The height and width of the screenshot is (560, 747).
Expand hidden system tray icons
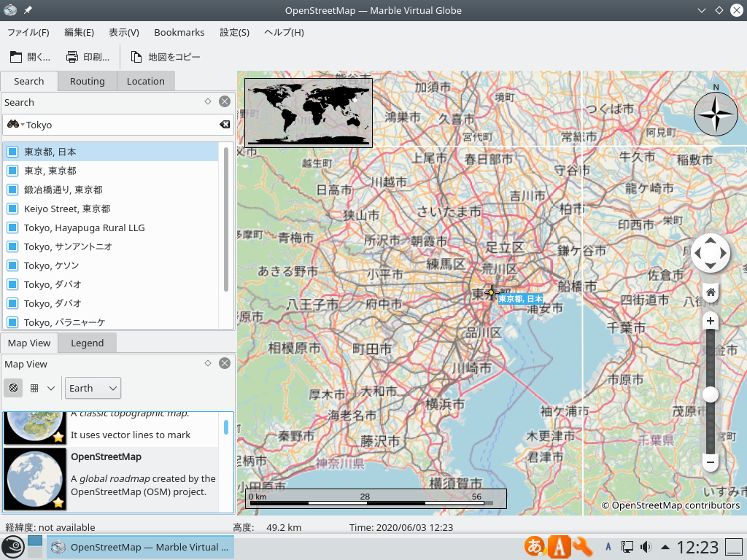665,547
